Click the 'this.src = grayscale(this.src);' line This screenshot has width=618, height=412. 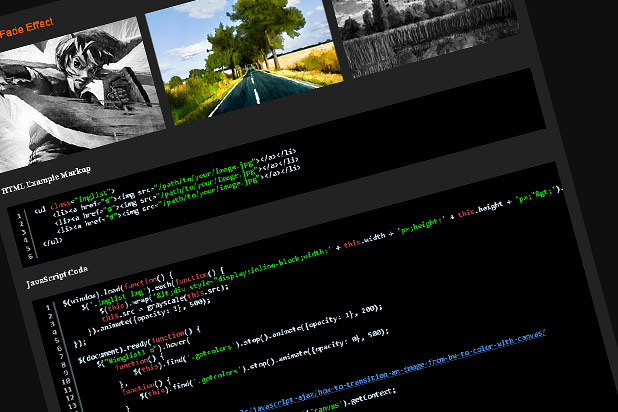point(165,303)
